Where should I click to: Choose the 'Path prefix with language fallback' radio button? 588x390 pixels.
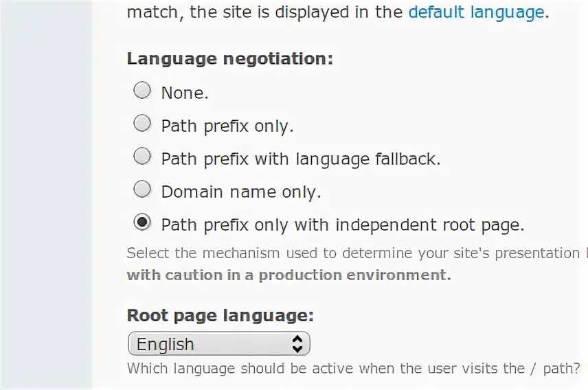coord(142,157)
